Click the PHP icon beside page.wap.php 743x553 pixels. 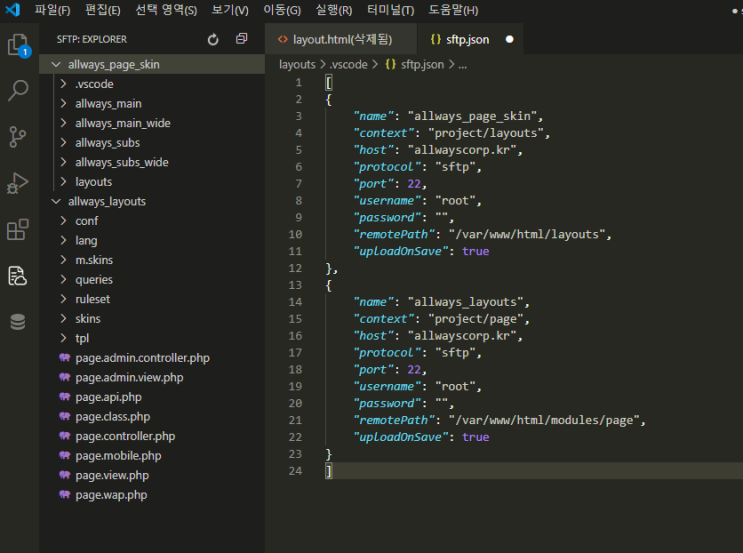pos(64,494)
